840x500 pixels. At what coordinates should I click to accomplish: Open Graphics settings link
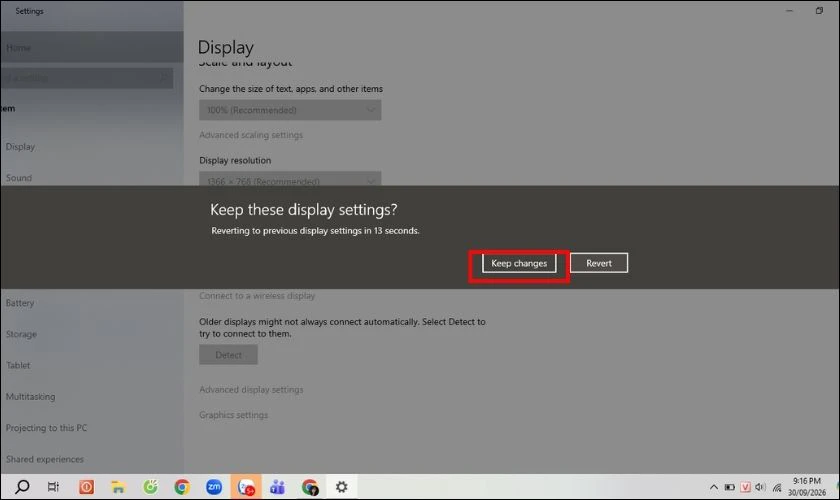click(x=234, y=415)
